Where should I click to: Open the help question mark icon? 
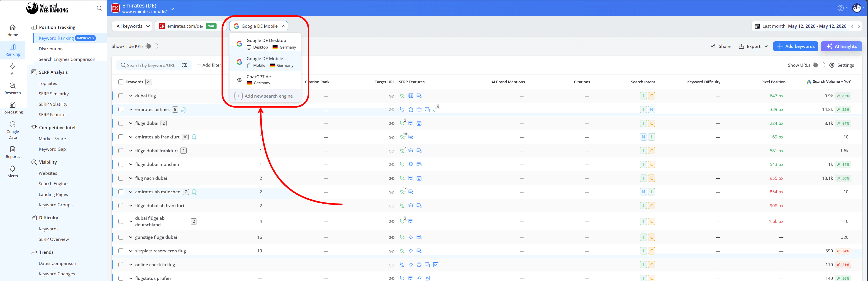click(840, 8)
